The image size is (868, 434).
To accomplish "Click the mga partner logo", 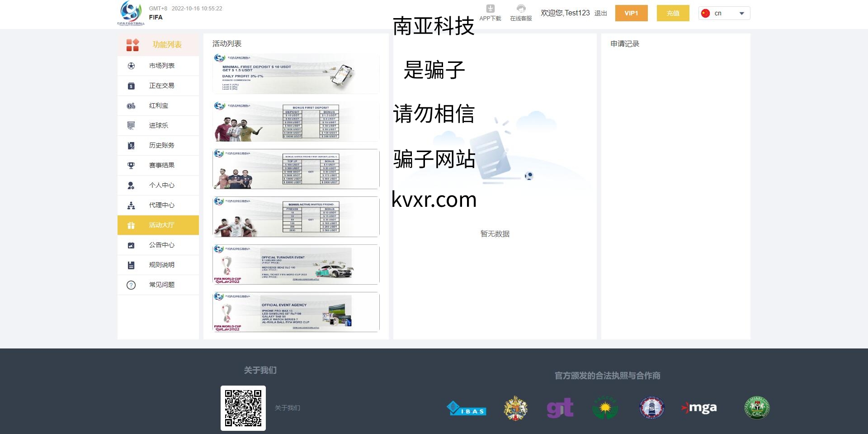I will 699,408.
